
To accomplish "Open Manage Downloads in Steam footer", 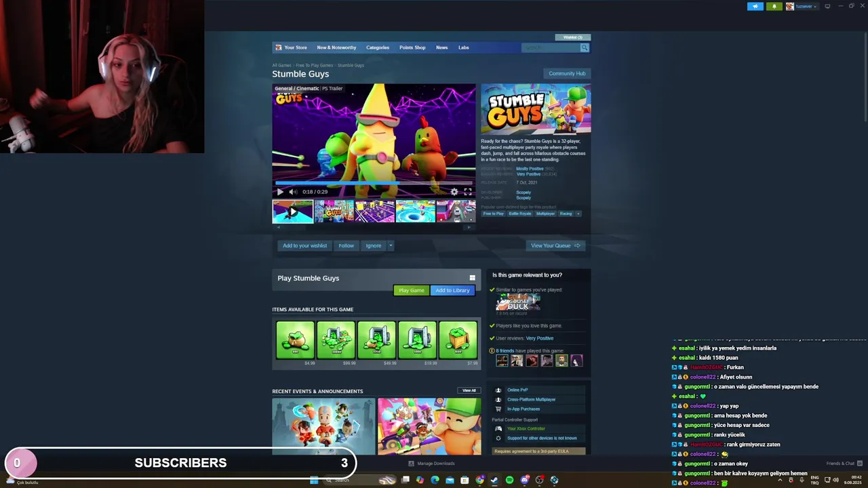I will click(x=431, y=464).
